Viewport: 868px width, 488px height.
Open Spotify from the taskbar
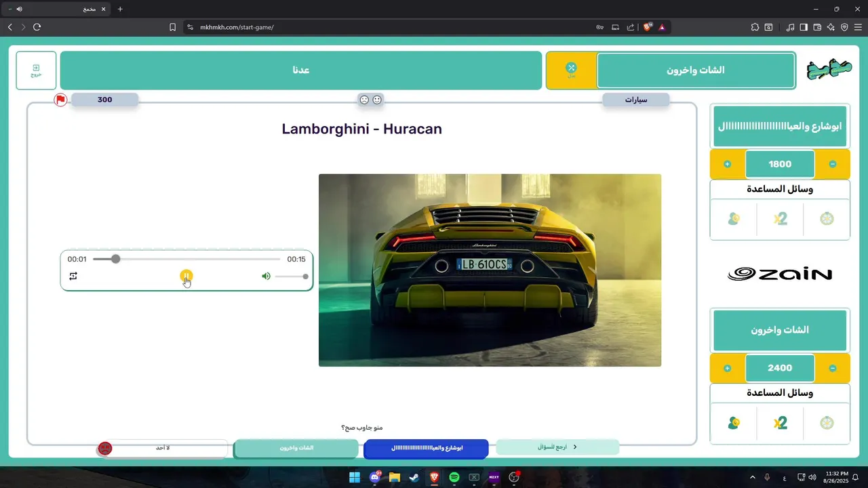454,477
